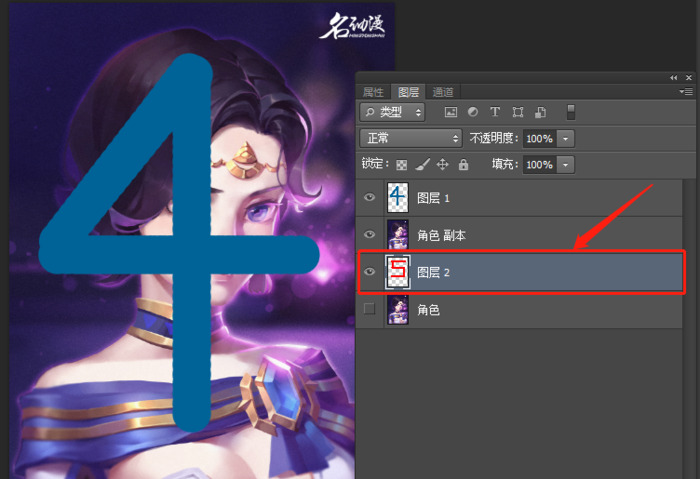Switch to the 通道 tab

click(x=443, y=91)
